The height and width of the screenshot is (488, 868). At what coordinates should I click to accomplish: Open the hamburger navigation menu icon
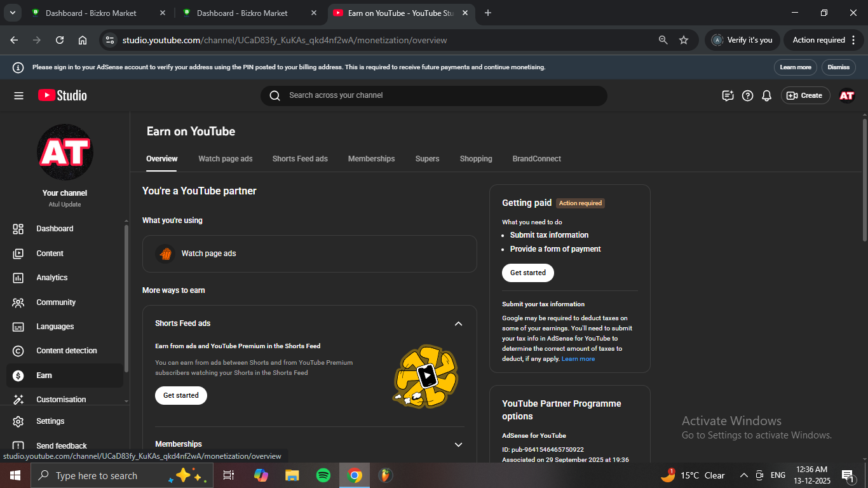pyautogui.click(x=18, y=95)
